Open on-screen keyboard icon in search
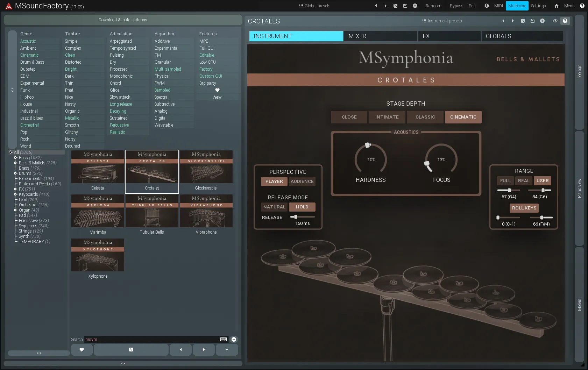The height and width of the screenshot is (370, 588). 223,340
